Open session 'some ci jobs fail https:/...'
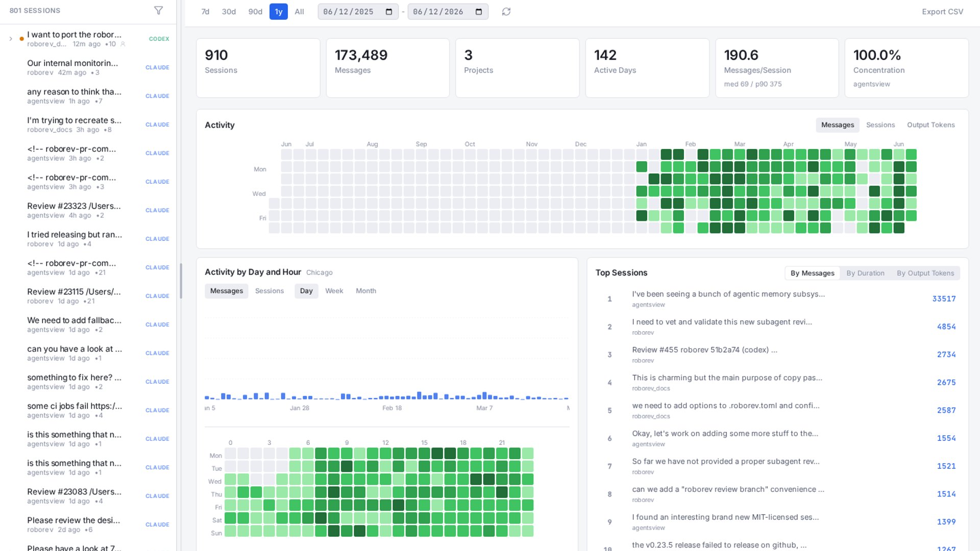980x551 pixels. coord(88,410)
